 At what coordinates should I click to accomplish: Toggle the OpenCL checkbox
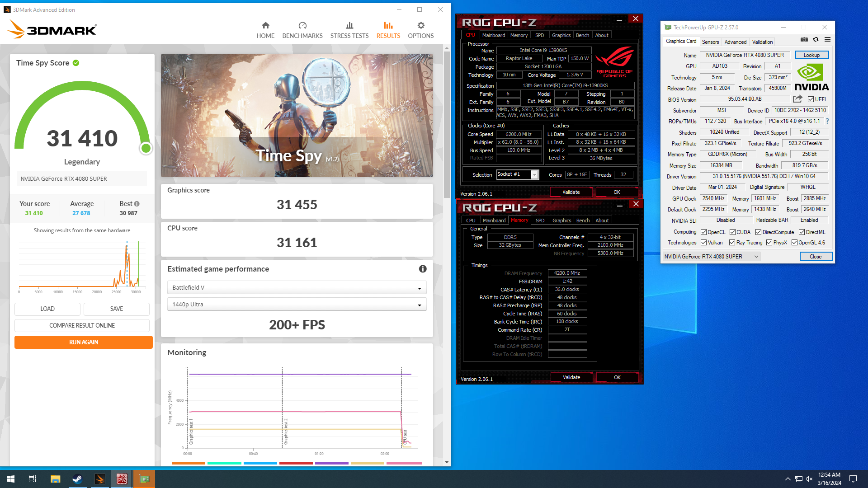703,232
